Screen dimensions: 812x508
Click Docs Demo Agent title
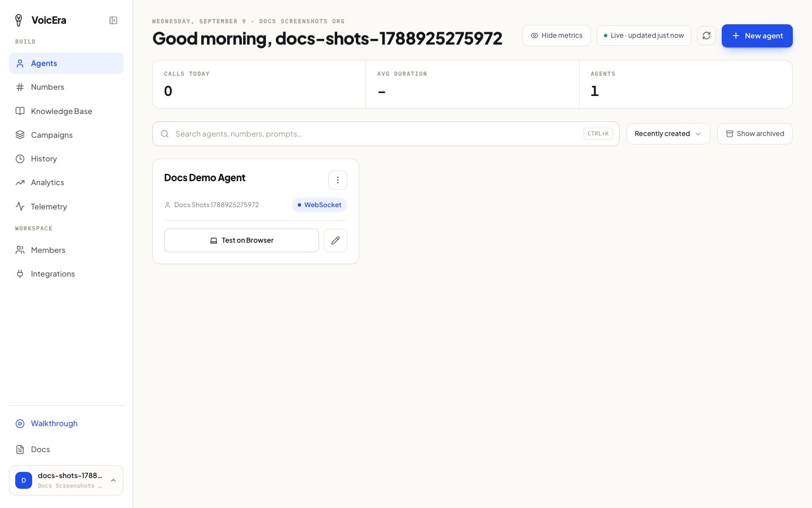tap(205, 178)
